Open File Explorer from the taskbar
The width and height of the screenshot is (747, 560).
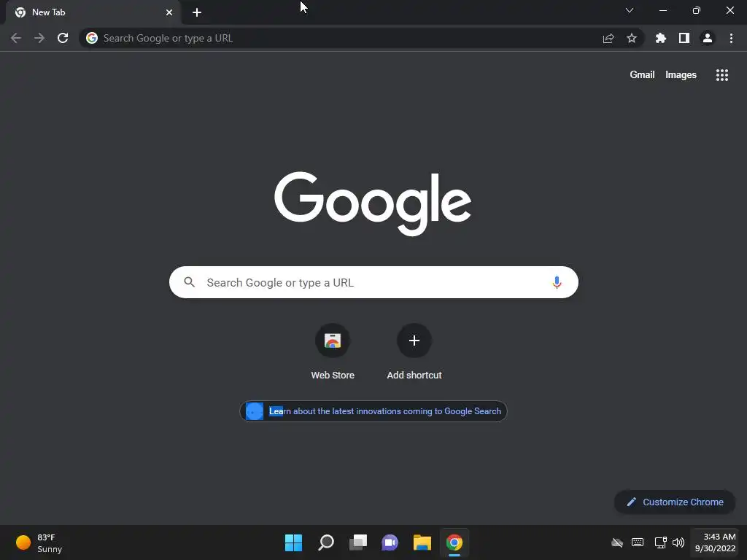tap(422, 542)
